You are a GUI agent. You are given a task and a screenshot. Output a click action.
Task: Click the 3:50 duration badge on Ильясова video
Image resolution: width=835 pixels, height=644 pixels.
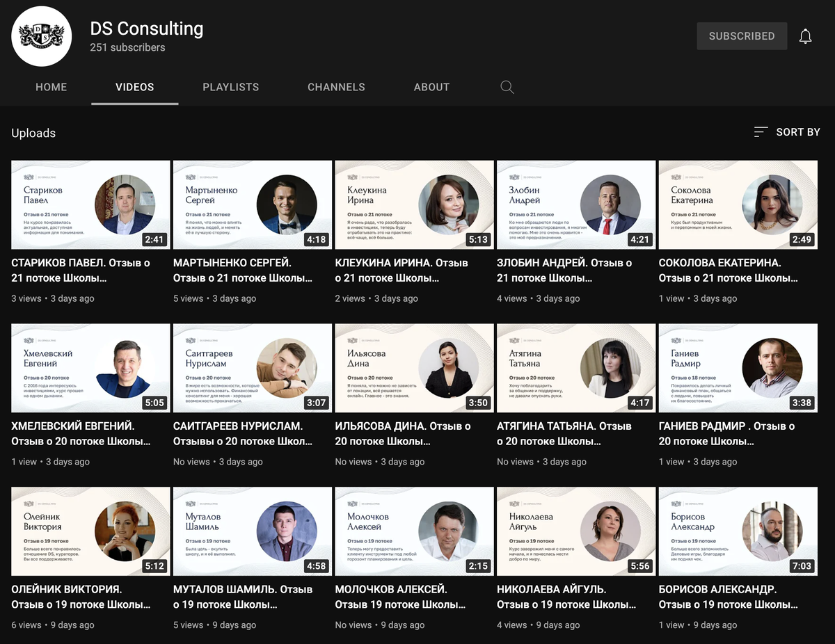478,403
